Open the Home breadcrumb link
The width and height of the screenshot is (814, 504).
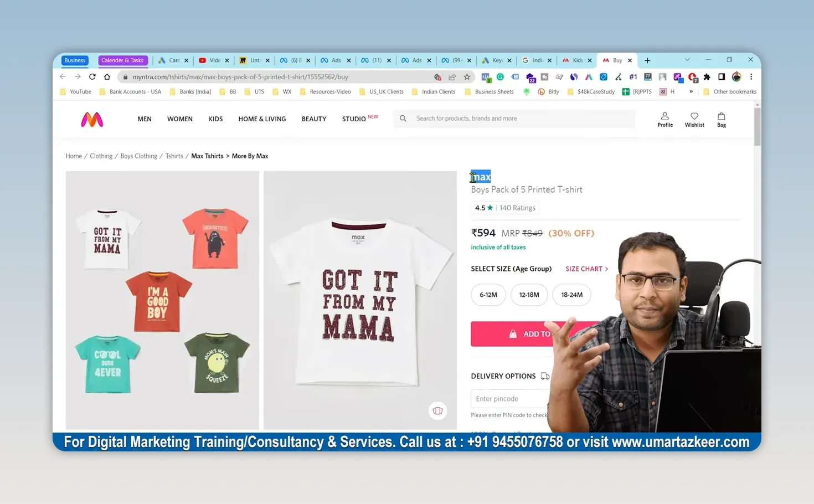click(x=74, y=156)
